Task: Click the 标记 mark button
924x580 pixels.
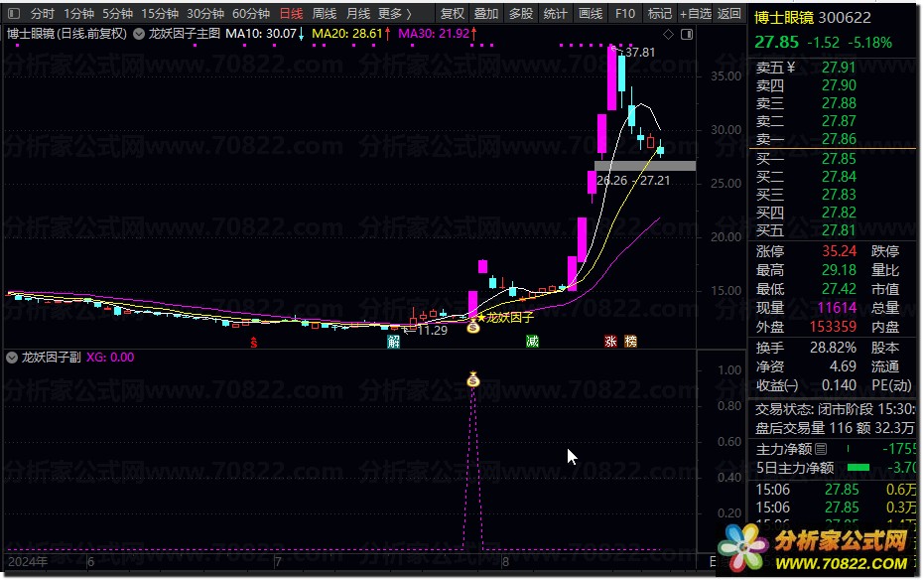Action: click(x=659, y=13)
